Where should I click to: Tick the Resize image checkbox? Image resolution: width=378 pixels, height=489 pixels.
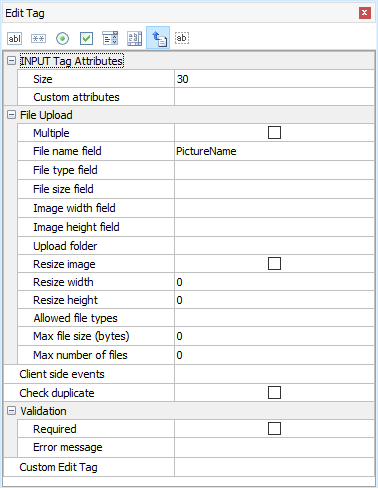[274, 264]
